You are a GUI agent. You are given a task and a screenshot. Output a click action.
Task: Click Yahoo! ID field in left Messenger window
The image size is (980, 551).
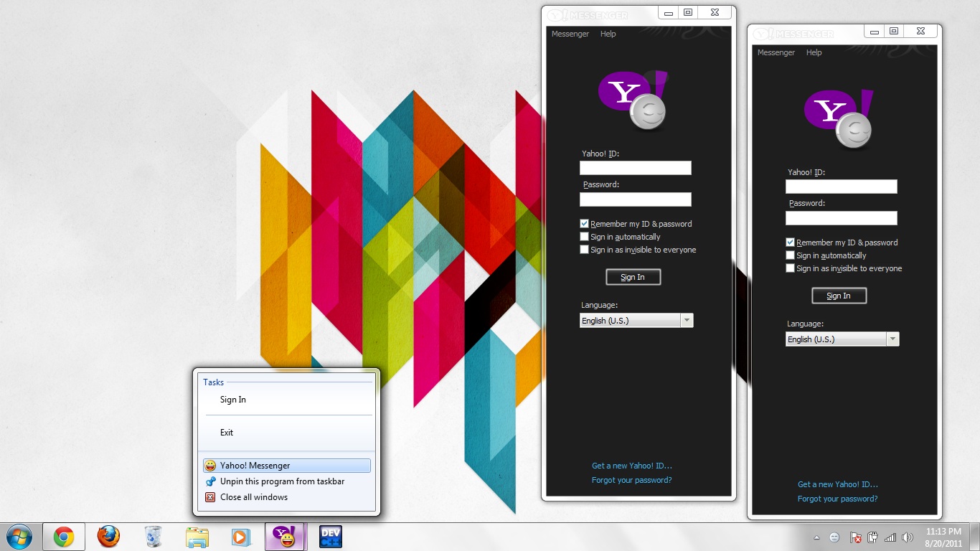tap(636, 168)
